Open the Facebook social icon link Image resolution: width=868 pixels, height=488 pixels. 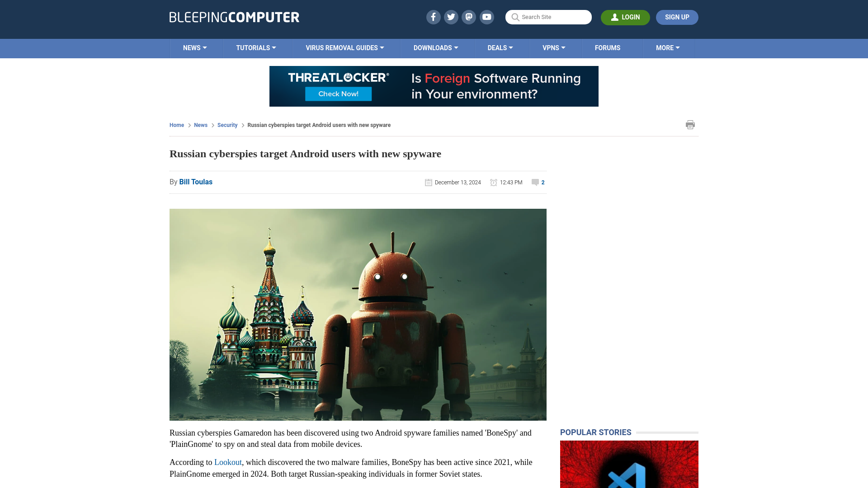pos(434,17)
